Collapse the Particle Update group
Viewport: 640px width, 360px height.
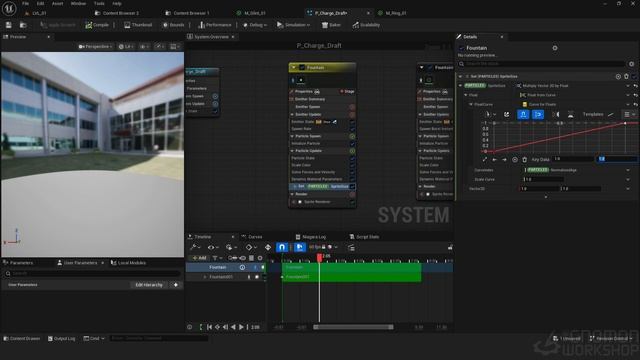tap(292, 151)
